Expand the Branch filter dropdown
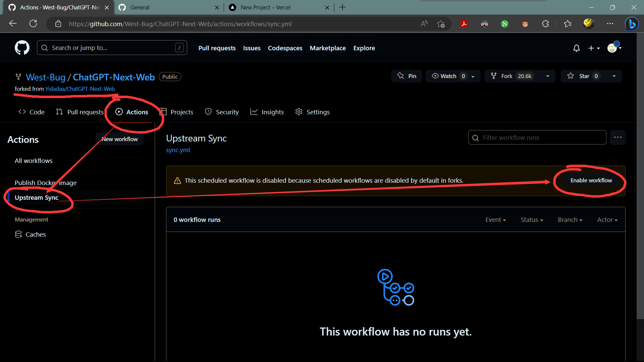644x362 pixels. 570,220
